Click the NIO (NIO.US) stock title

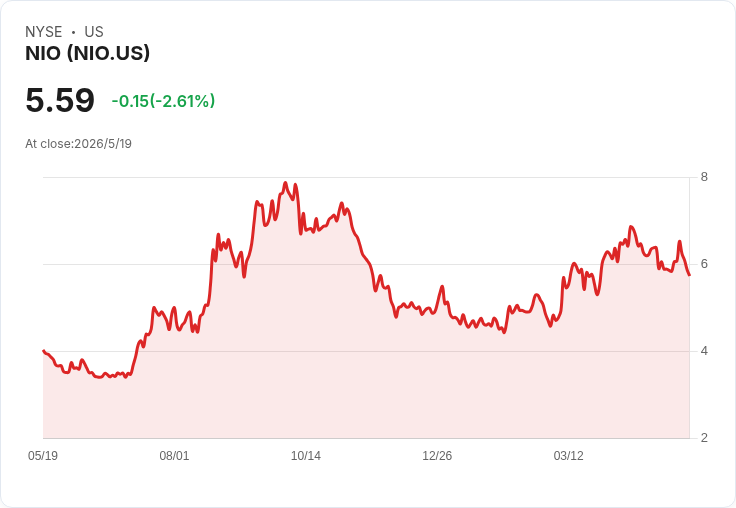[x=87, y=53]
